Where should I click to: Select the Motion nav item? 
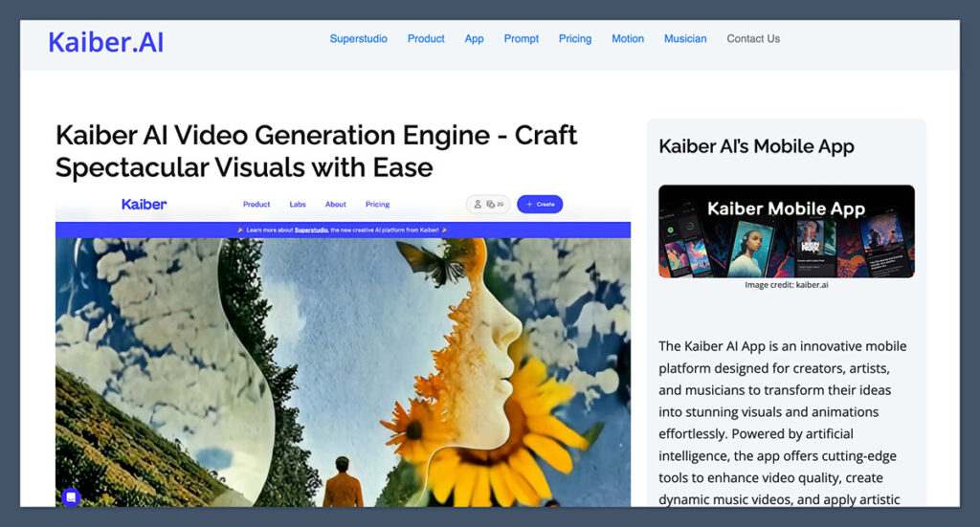click(x=628, y=38)
